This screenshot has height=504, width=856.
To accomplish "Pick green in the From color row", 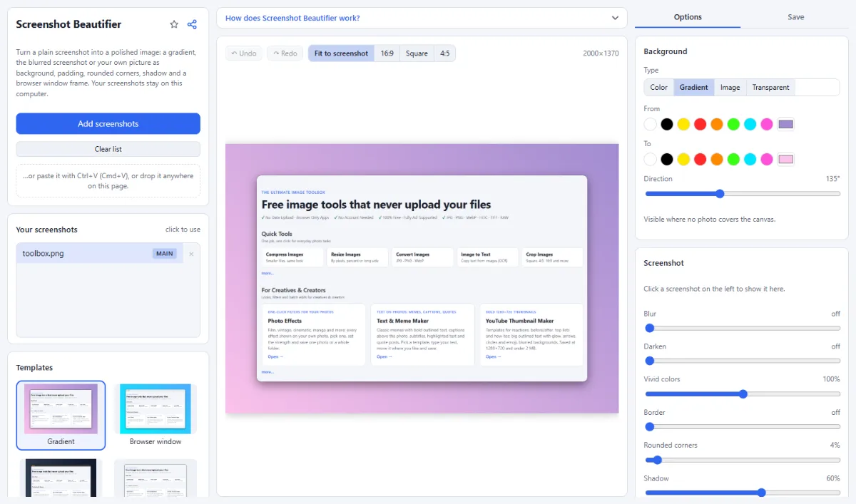I will point(733,124).
